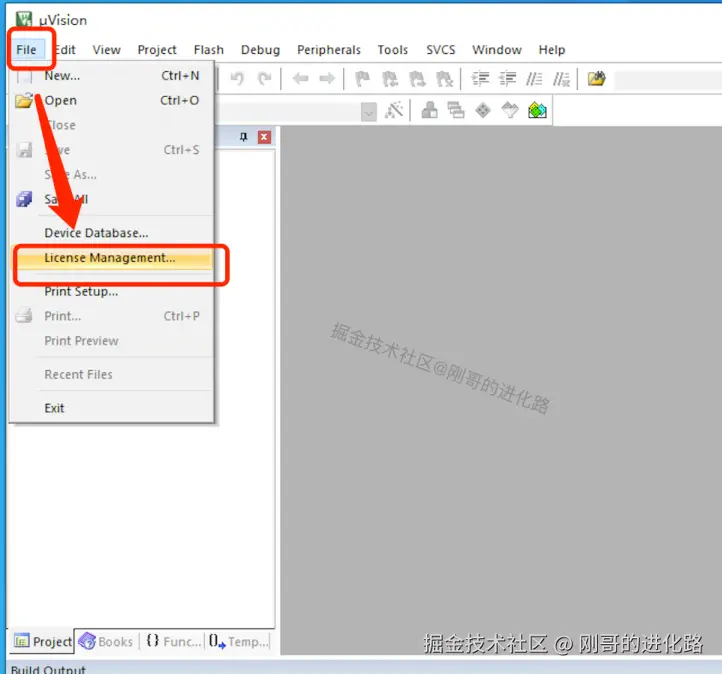Screen dimensions: 722x674
Task: Open the Debug menu
Action: (260, 50)
